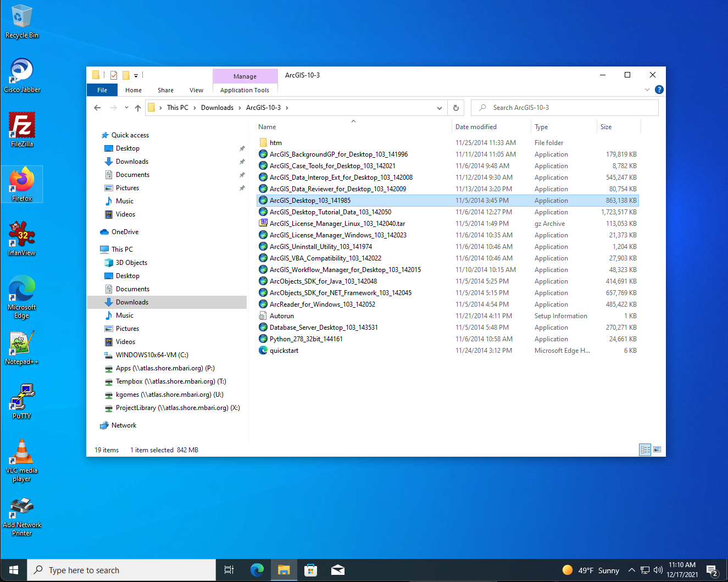Click in the Search ArcGIS-10-3 field
The image size is (728, 582).
[x=565, y=108]
